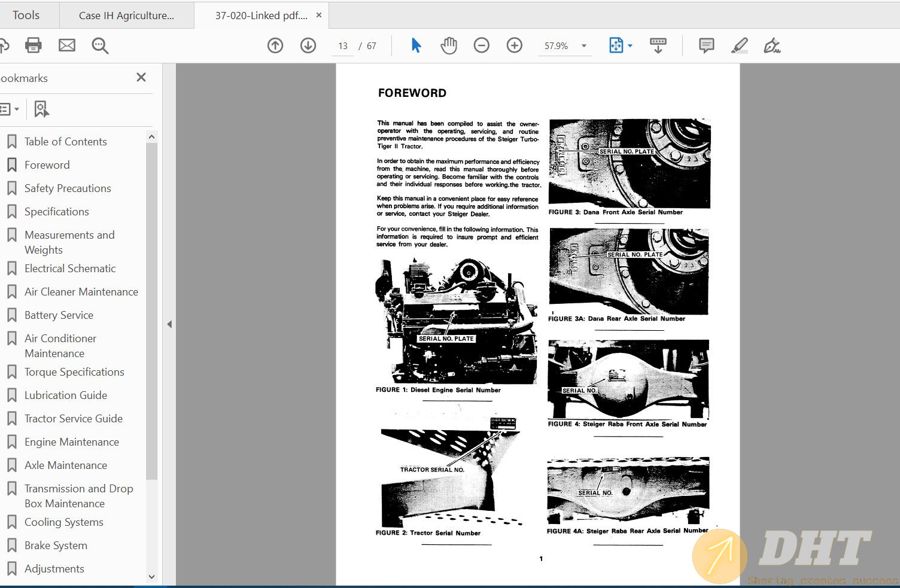
Task: Print the document with the printer icon
Action: [34, 45]
